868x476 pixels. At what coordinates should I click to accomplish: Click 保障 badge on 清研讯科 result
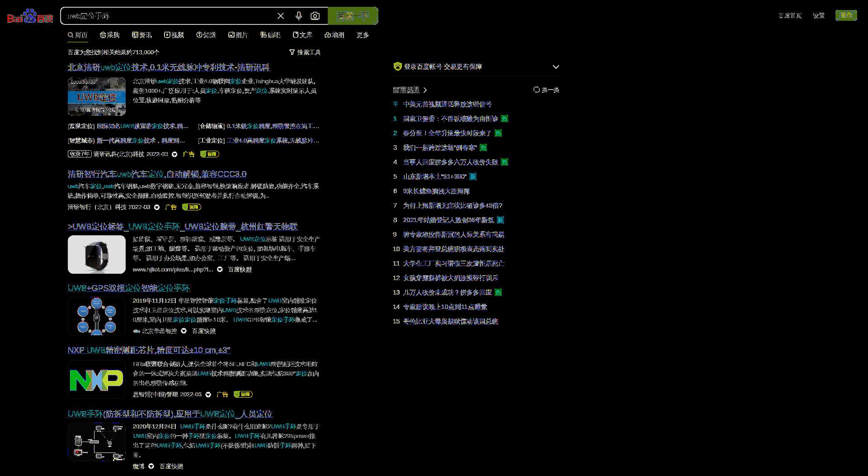point(210,154)
